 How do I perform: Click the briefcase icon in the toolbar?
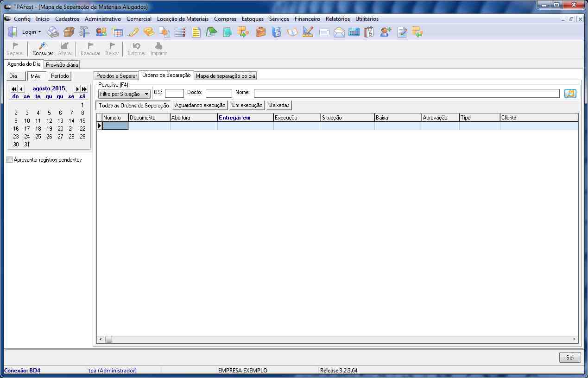261,32
